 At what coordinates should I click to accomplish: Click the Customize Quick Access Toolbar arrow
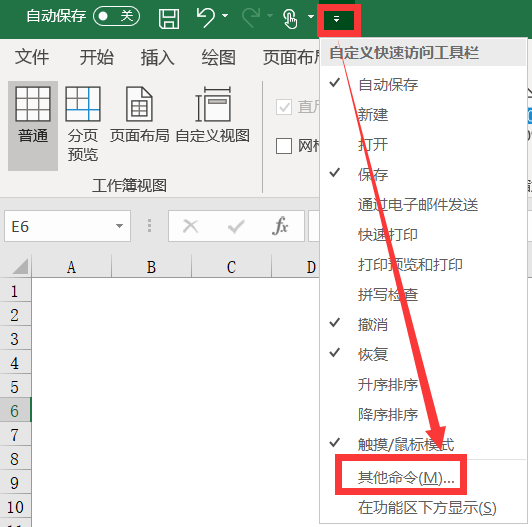[336, 19]
